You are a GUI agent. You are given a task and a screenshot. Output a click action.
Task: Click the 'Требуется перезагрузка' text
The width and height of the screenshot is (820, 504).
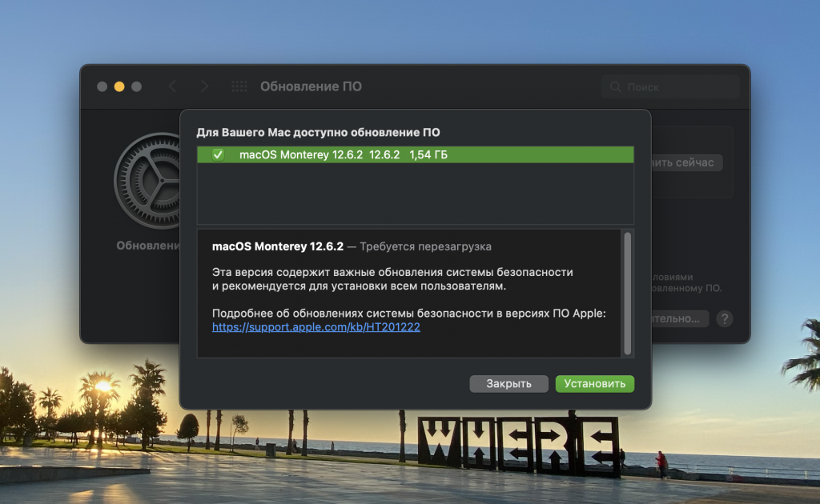pyautogui.click(x=426, y=246)
